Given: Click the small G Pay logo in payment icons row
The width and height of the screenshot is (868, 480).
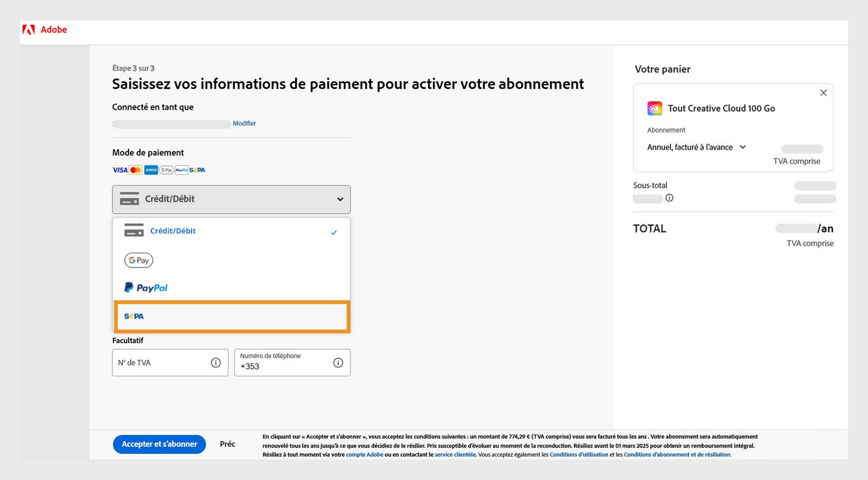Looking at the screenshot, I should click(166, 170).
